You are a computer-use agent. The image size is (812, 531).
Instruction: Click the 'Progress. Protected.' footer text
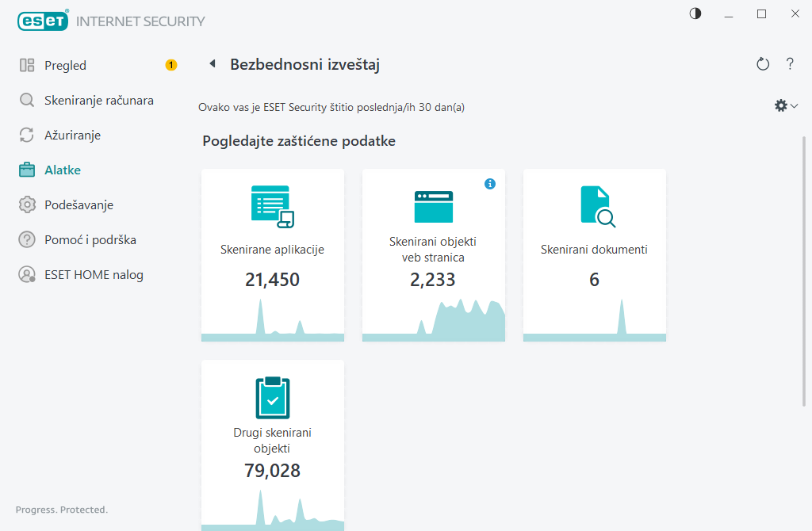pos(62,510)
